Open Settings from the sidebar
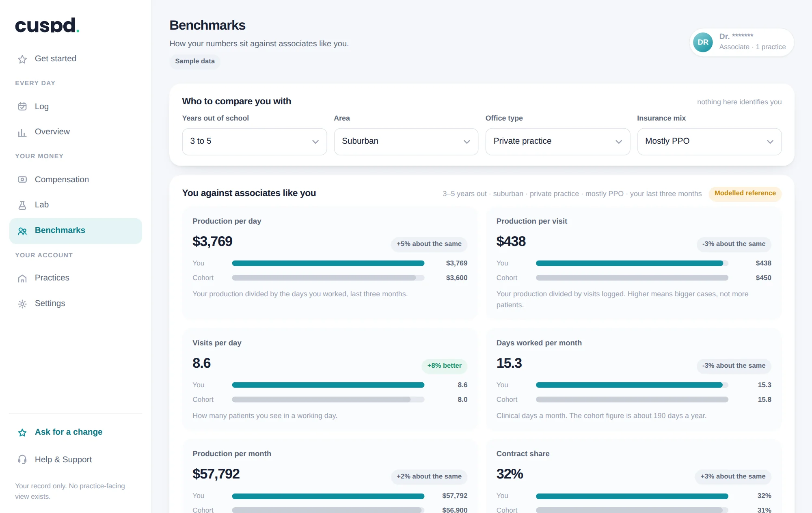 click(x=76, y=304)
